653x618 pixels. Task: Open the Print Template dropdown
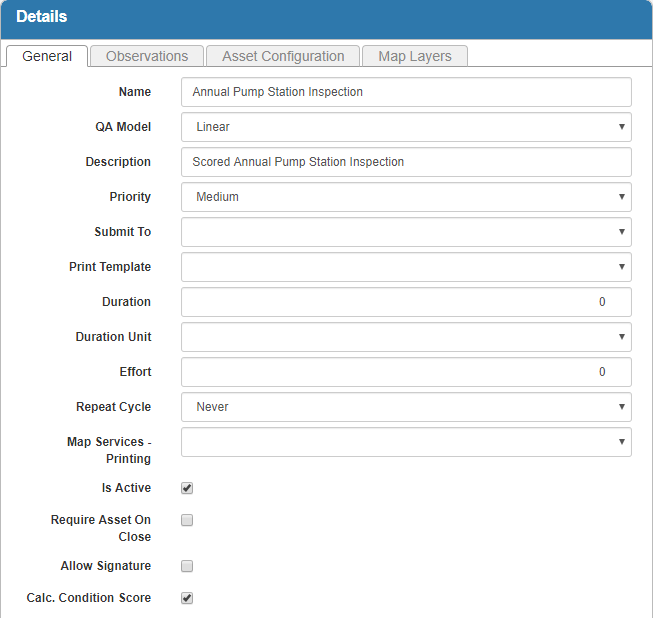pyautogui.click(x=406, y=267)
